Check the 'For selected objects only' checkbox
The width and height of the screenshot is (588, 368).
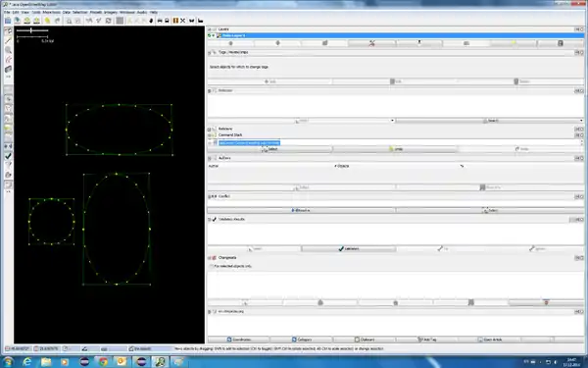coord(211,266)
